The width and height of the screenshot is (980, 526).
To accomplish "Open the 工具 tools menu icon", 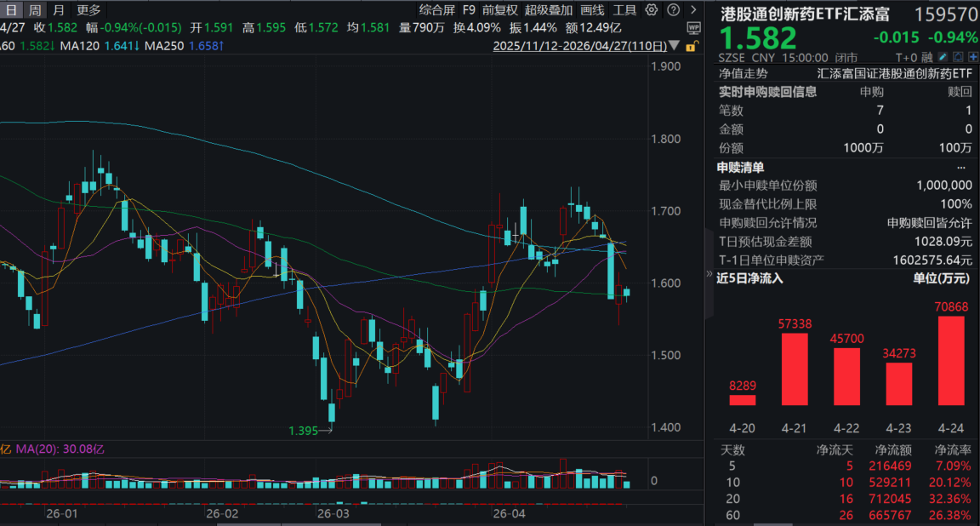I will pyautogui.click(x=626, y=9).
